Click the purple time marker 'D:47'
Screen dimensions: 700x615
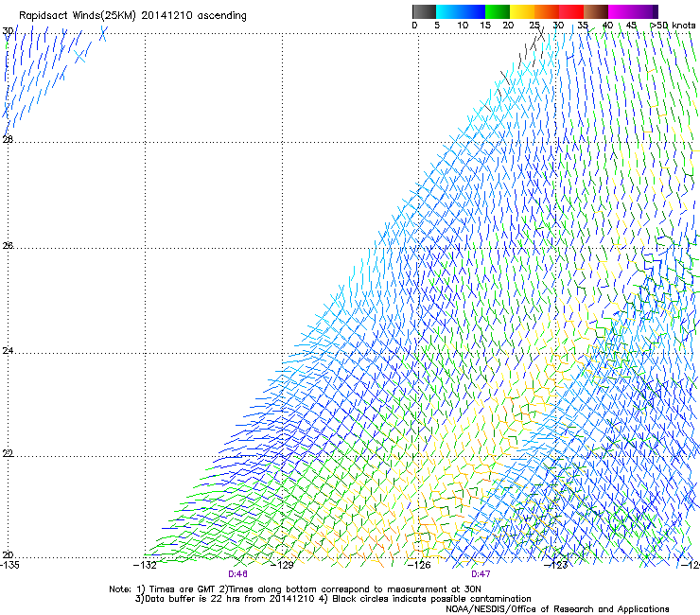[481, 574]
